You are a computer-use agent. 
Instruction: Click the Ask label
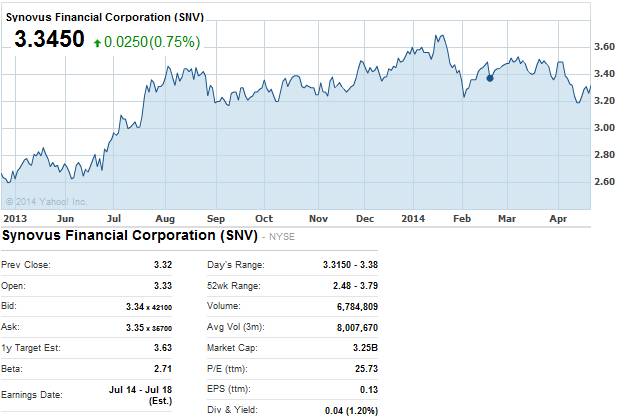coord(10,327)
